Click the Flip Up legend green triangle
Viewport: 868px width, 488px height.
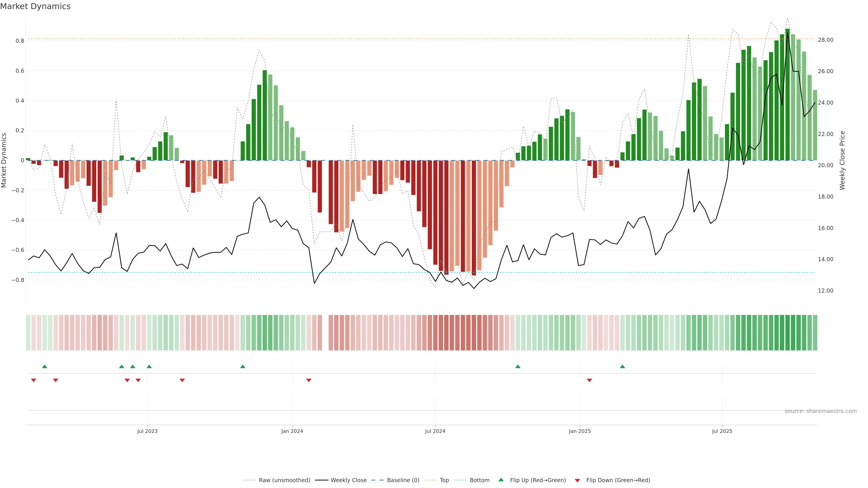[x=501, y=480]
